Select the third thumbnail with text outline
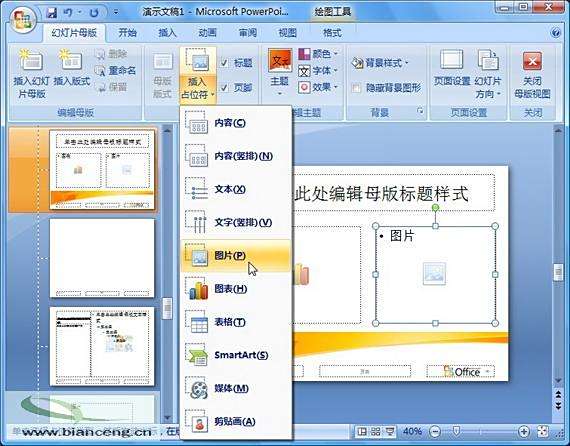This screenshot has height=446, width=570. coord(102,346)
